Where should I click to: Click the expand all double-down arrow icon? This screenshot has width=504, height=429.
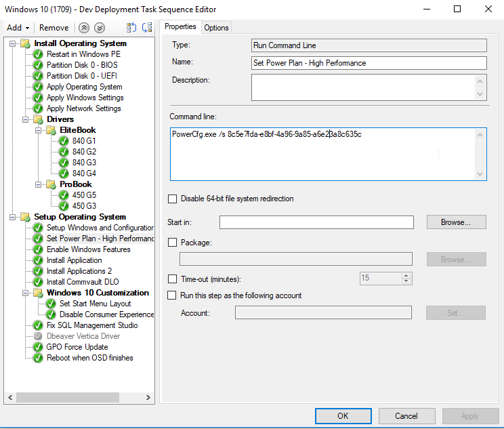tap(100, 28)
